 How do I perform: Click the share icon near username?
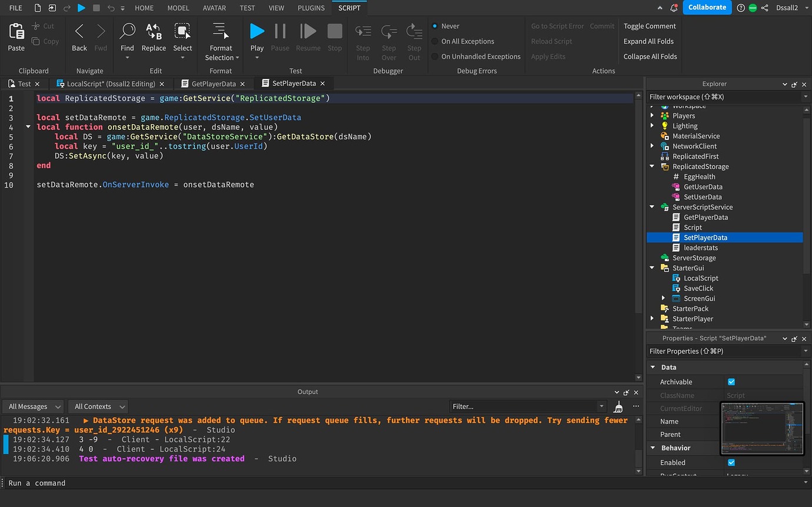click(765, 8)
